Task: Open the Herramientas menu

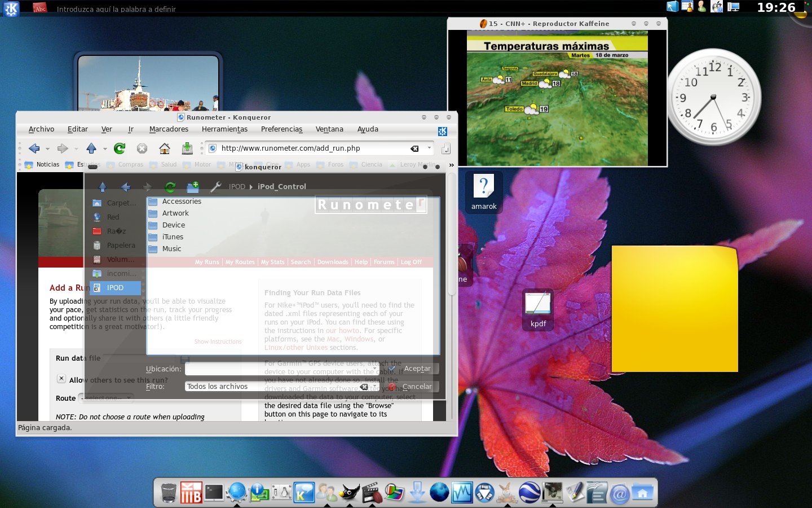Action: click(224, 129)
